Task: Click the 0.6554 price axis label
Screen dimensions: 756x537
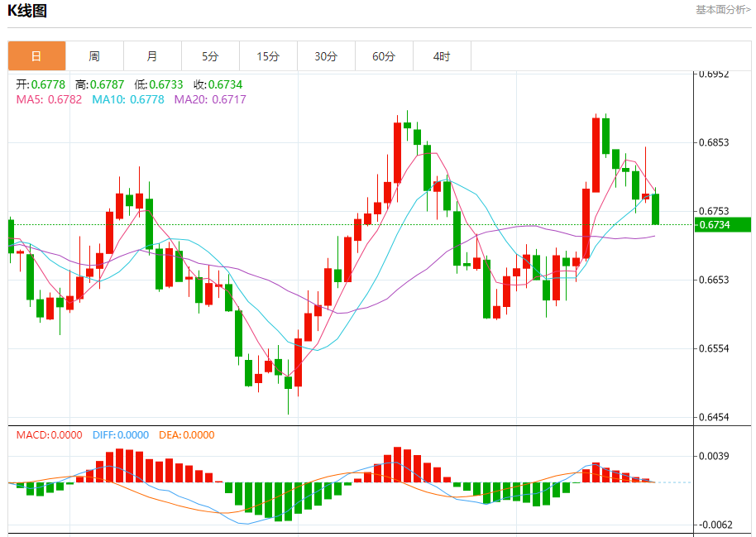Action: (714, 348)
